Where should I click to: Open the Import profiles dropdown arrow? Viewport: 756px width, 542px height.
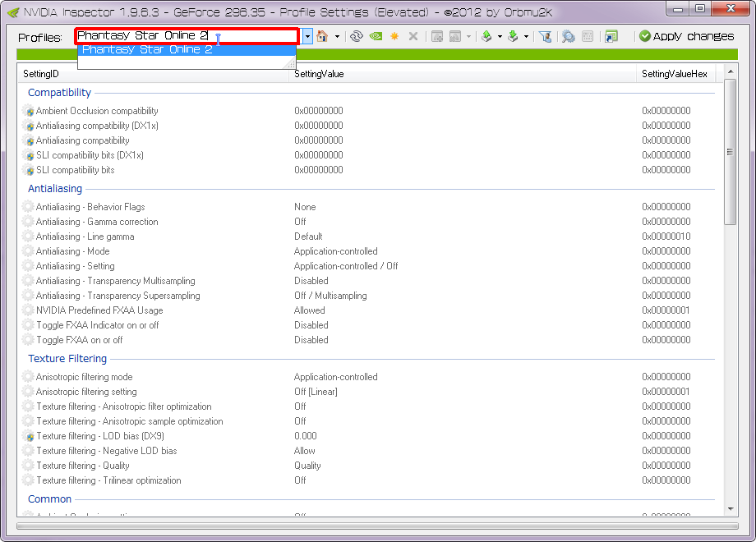pos(526,36)
